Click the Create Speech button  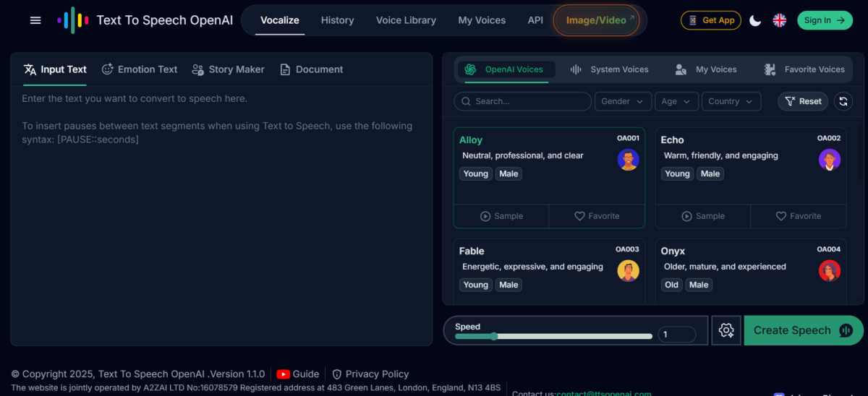tap(804, 330)
